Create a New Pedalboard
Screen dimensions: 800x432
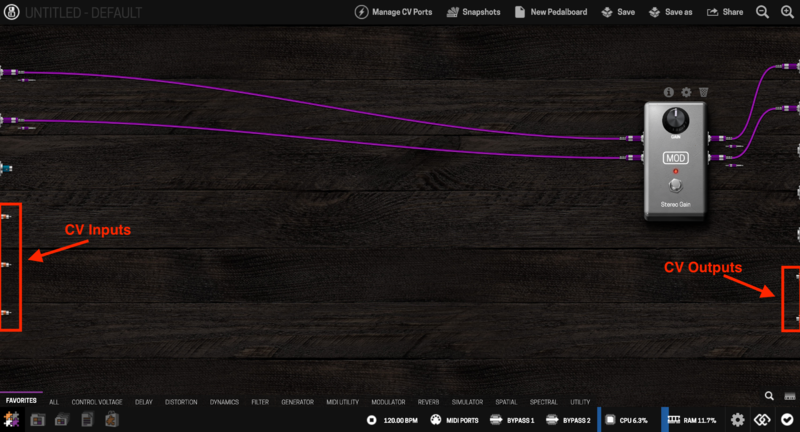pyautogui.click(x=550, y=12)
